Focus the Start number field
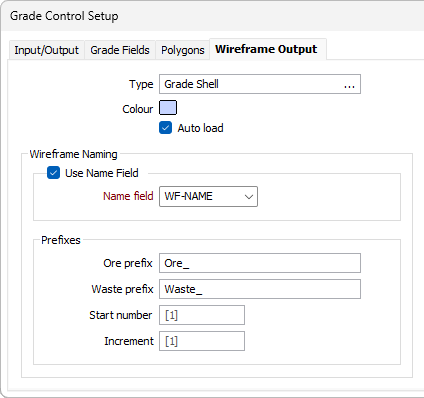Screen dimensions: 424x398 (202, 315)
